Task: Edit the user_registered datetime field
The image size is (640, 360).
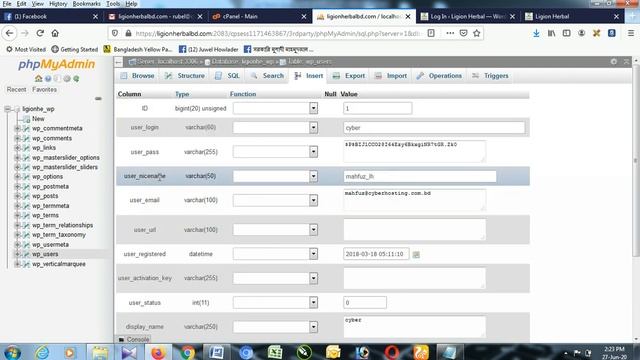Action: coord(376,254)
